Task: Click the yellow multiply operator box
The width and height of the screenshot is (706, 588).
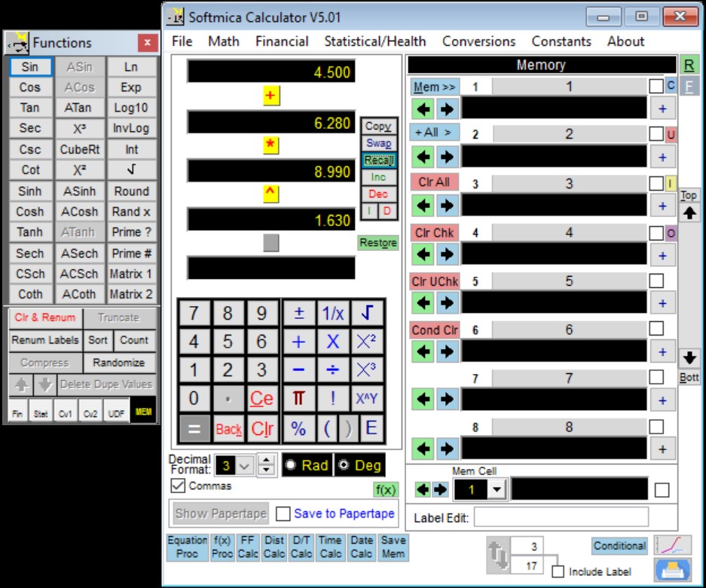Action: point(270,145)
